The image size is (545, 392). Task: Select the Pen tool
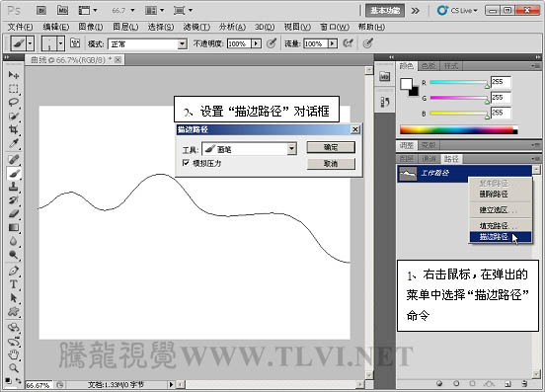tap(14, 271)
